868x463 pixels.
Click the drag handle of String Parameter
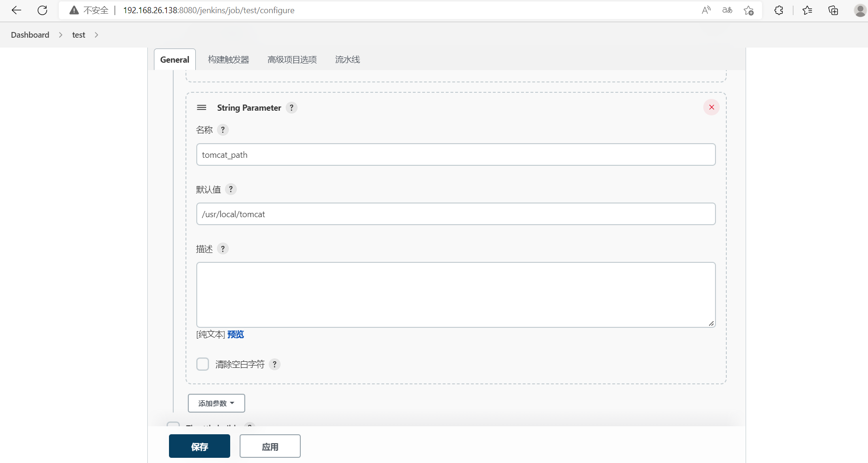201,107
